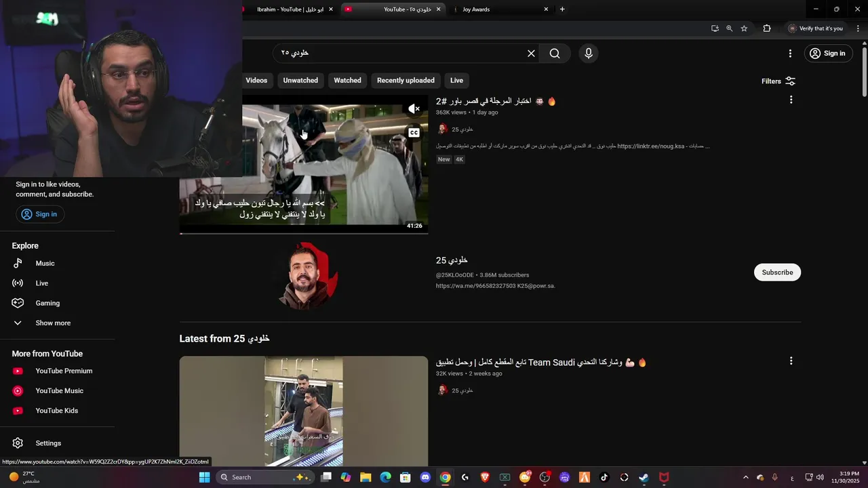
Task: Open the Filters panel
Action: [x=778, y=81]
